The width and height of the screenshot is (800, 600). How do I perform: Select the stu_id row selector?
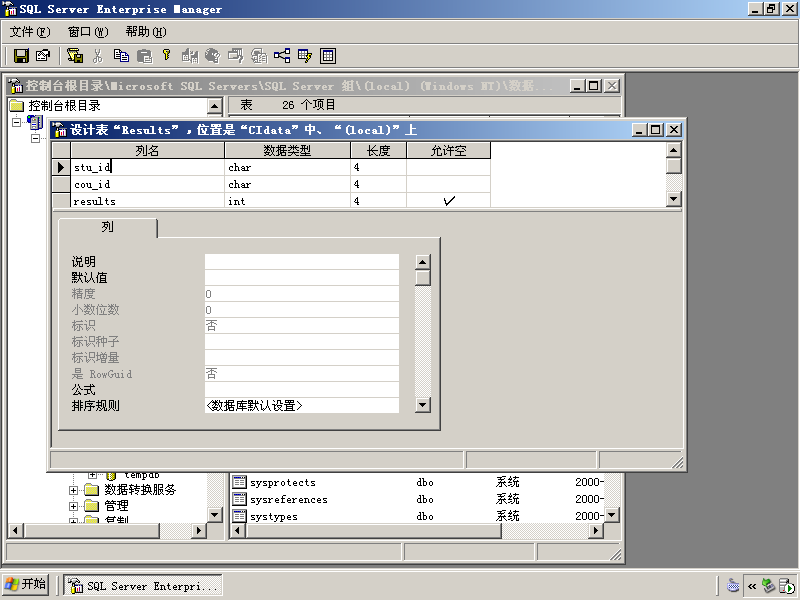(61, 167)
